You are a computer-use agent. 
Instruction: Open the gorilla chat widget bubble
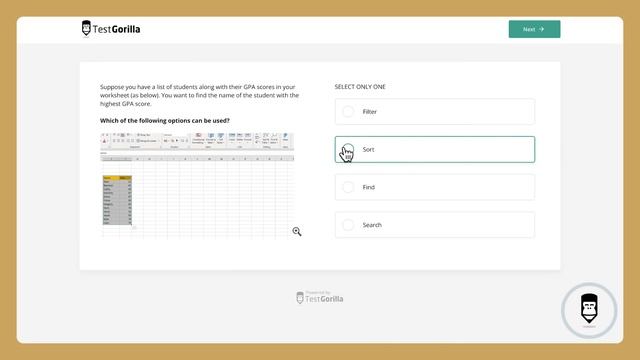pyautogui.click(x=589, y=310)
